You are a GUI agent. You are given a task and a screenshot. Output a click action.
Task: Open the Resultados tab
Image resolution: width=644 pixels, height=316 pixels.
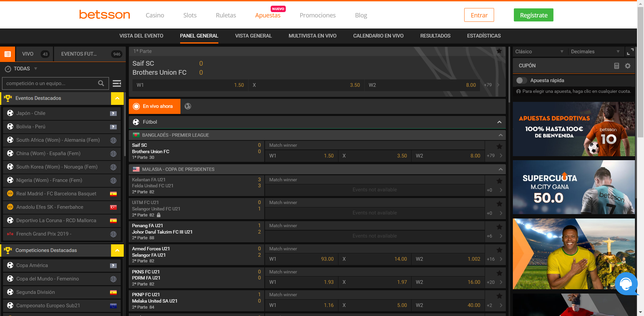(435, 36)
